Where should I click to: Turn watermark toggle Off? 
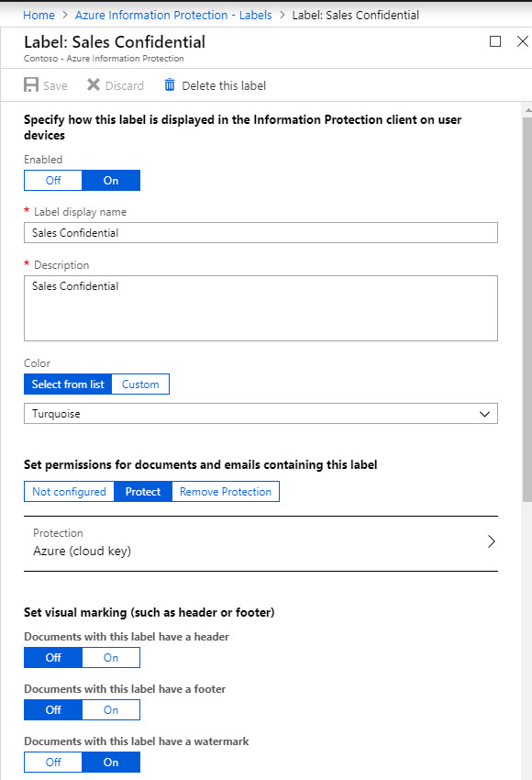[x=53, y=762]
